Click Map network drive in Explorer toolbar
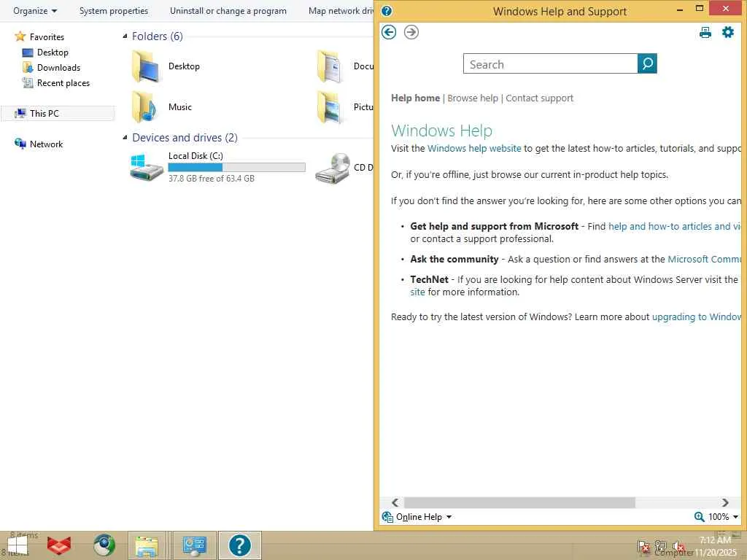747x560 pixels. click(340, 11)
